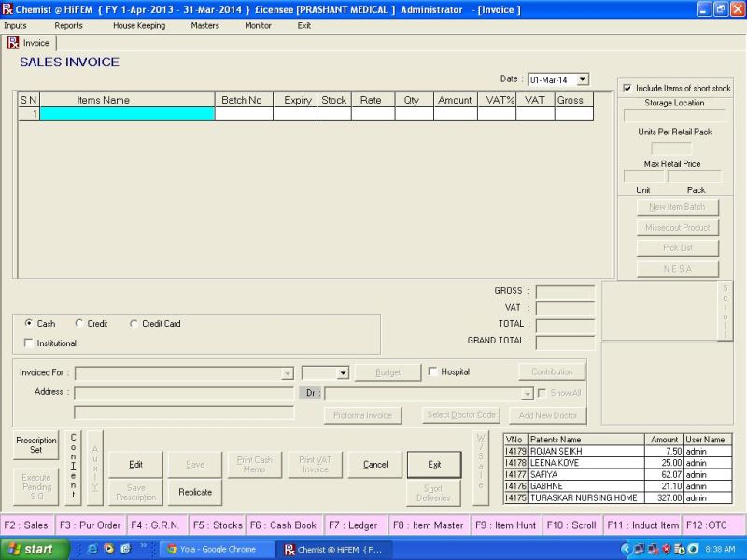The height and width of the screenshot is (560, 747).
Task: Open the Start menu
Action: pyautogui.click(x=35, y=549)
